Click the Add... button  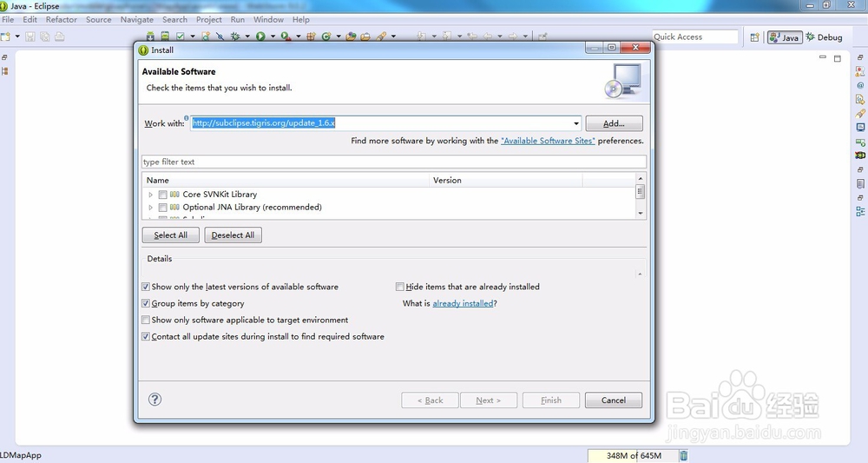pyautogui.click(x=614, y=123)
